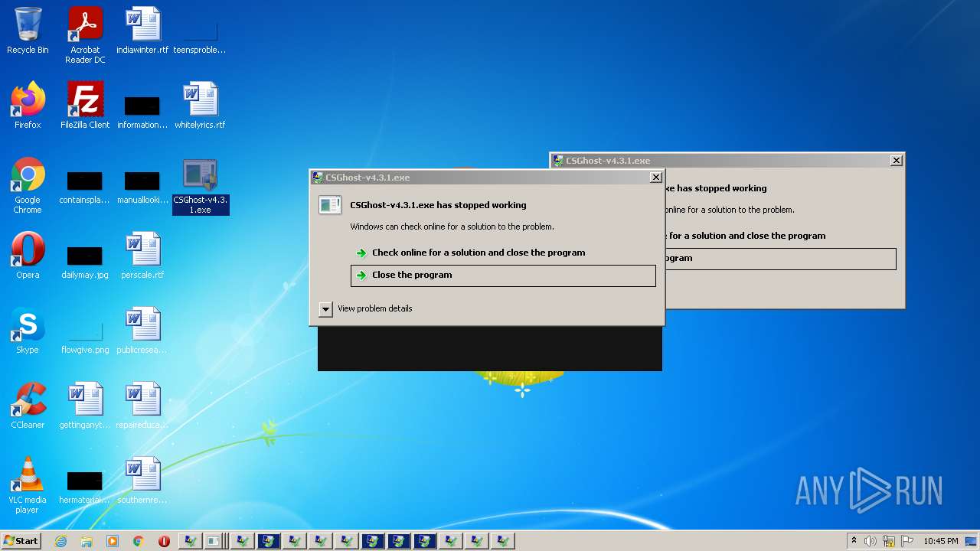
Task: Select the indiawinter.rtf file icon
Action: (142, 31)
